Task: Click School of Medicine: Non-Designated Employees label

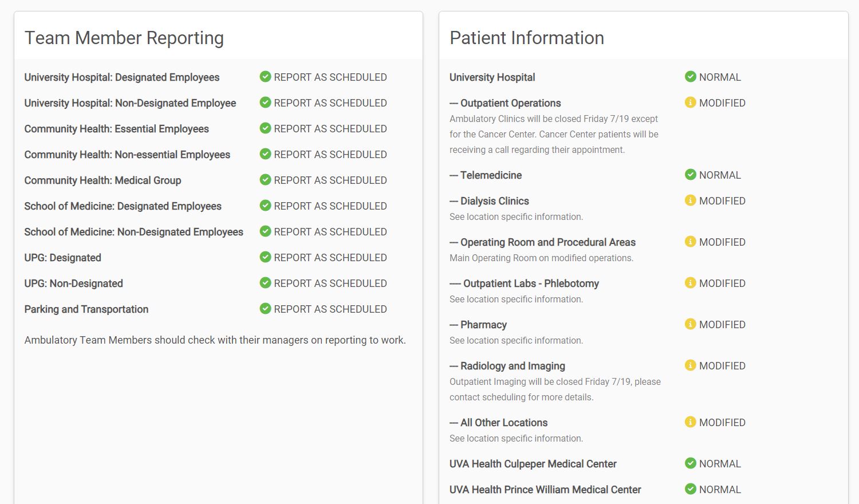Action: click(133, 232)
